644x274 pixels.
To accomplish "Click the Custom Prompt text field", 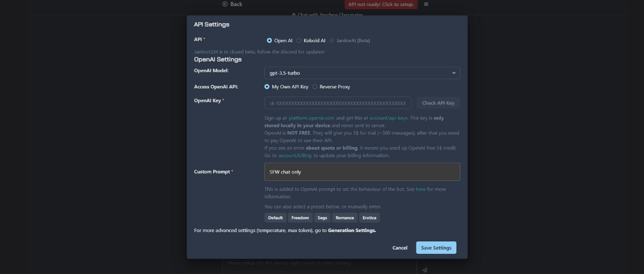I will click(362, 172).
